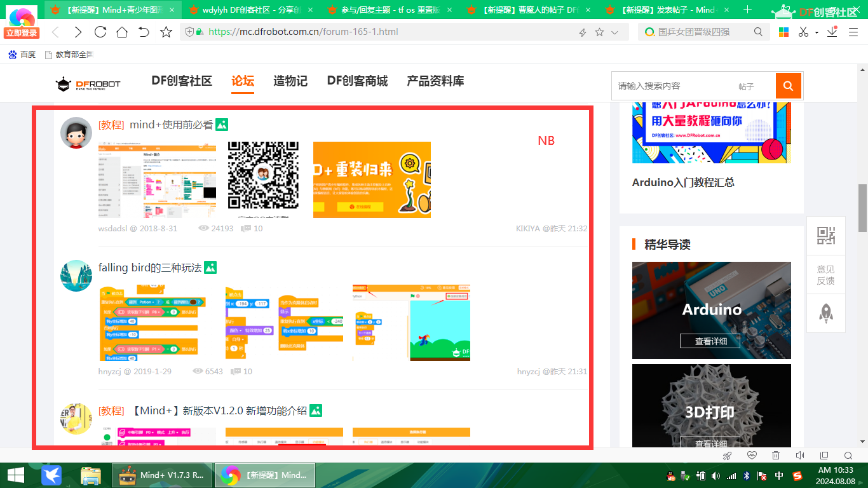Open the colorful apps grid extension icon
868x488 pixels.
(784, 32)
